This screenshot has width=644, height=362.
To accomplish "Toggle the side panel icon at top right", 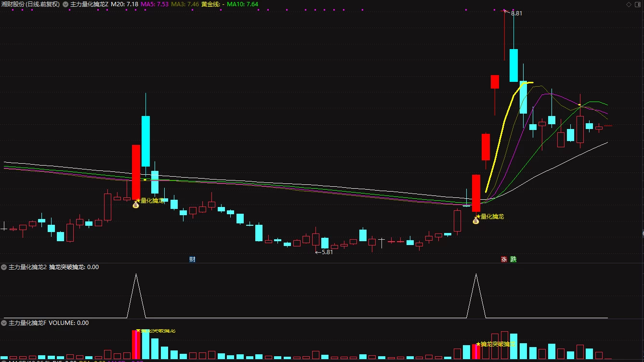I will click(x=638, y=4).
